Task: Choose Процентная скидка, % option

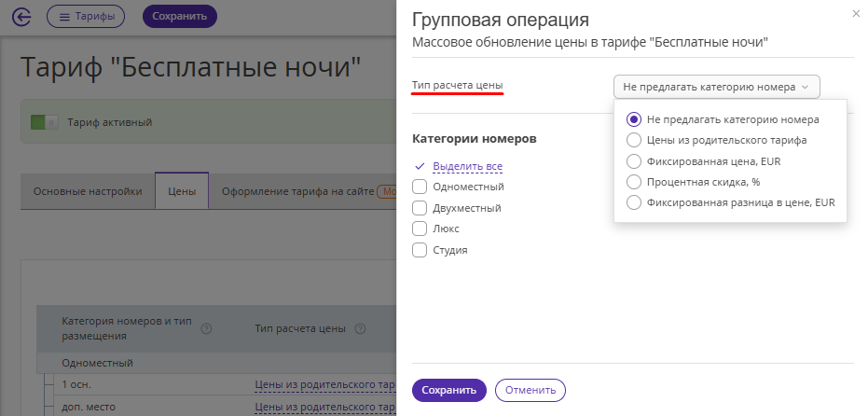Action: coord(633,182)
